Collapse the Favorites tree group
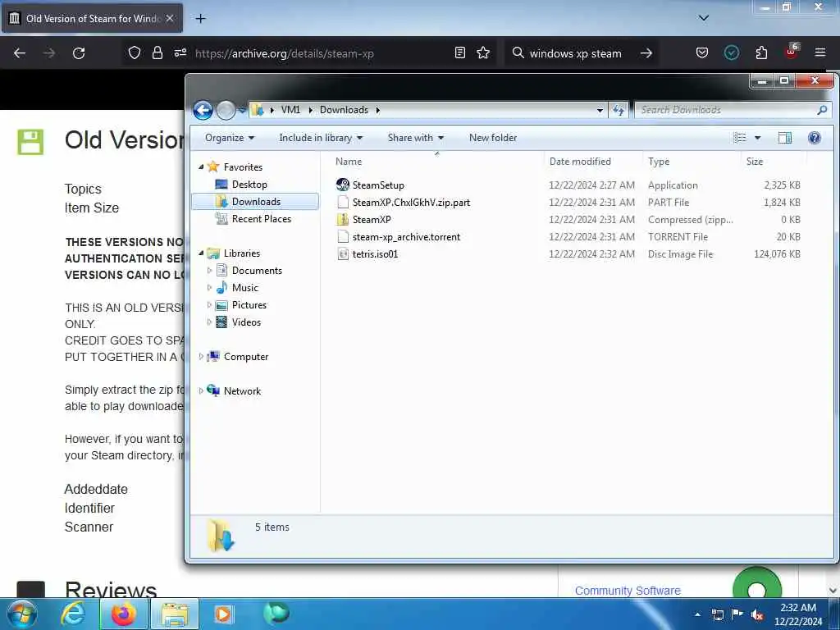 (x=201, y=167)
